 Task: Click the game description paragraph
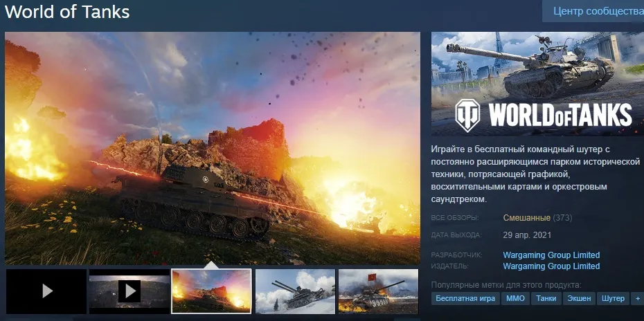click(535, 174)
